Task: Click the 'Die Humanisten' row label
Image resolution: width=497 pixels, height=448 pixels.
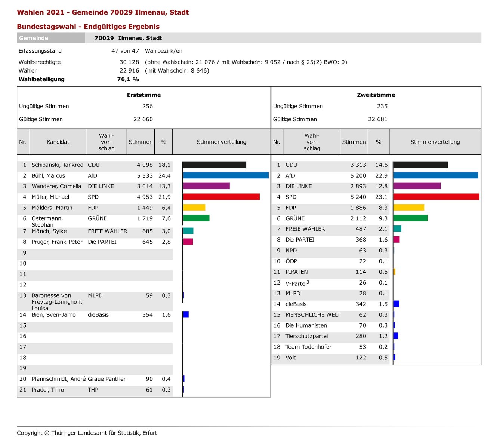Action: (306, 326)
